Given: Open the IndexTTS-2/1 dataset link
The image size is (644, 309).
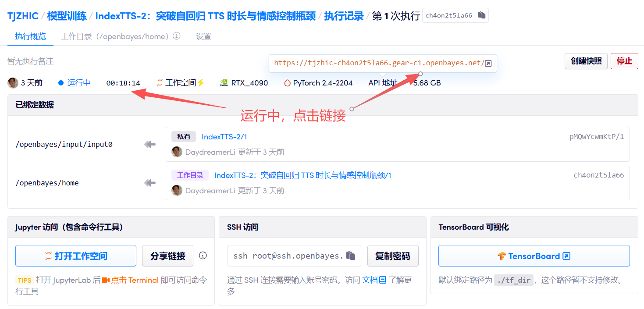Looking at the screenshot, I should 224,137.
